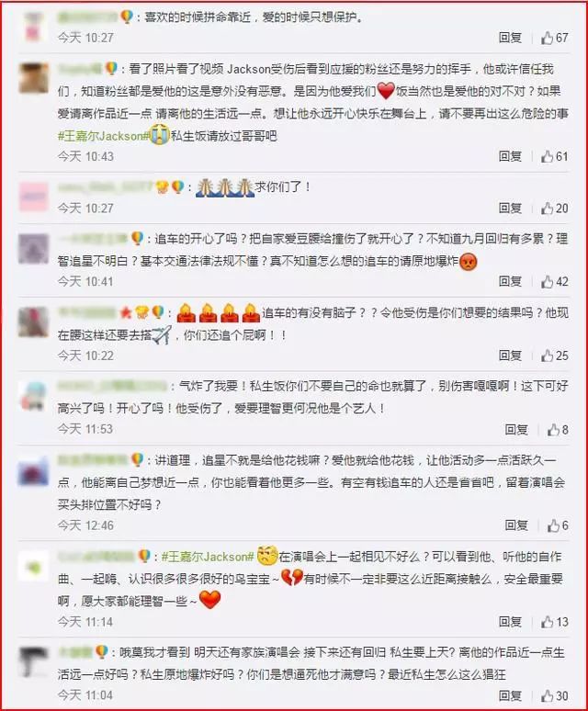Like the comment posted at 10:22
588x711 pixels.
(554, 355)
